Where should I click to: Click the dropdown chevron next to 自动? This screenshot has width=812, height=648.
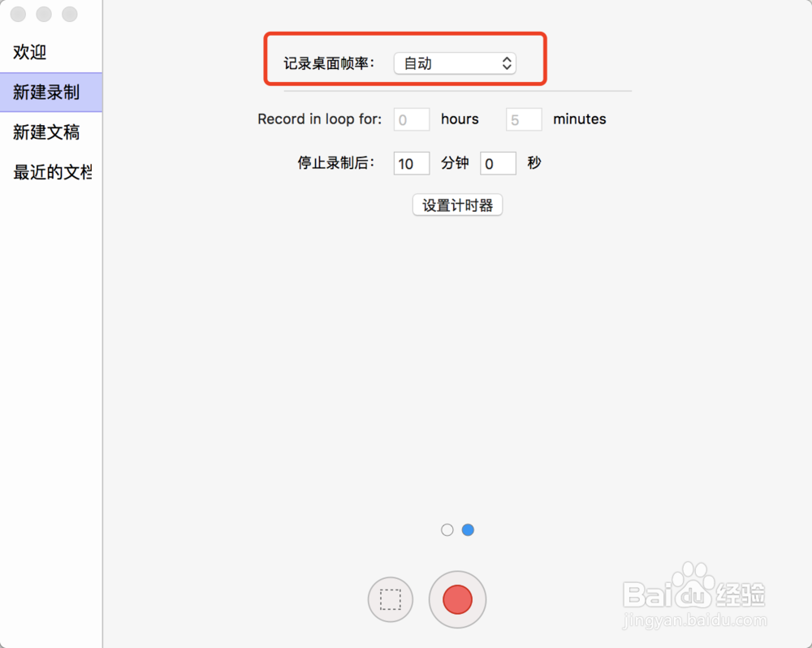click(506, 63)
